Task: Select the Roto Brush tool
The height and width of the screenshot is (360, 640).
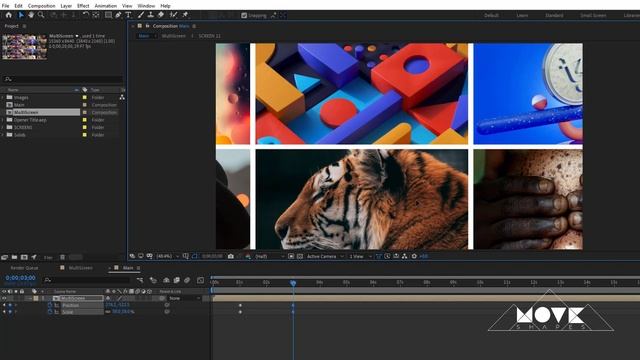Action: coord(173,15)
